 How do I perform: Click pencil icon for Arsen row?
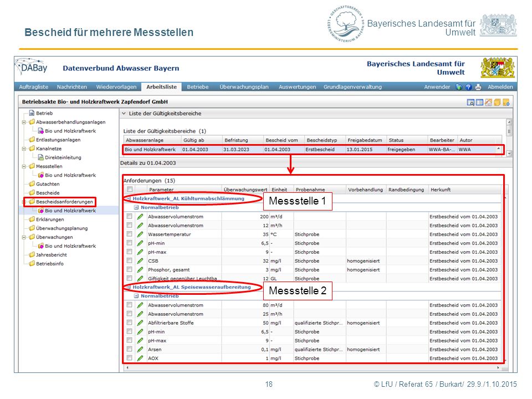(x=140, y=349)
